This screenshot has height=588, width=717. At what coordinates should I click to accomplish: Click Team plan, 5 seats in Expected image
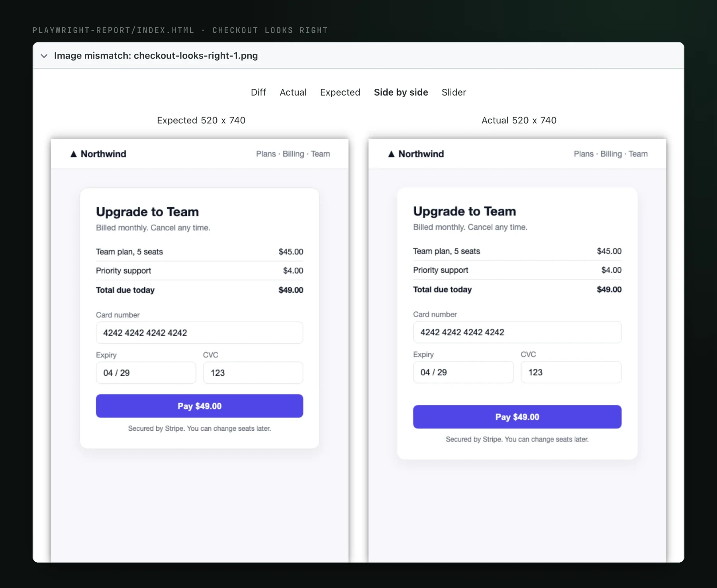pos(129,252)
